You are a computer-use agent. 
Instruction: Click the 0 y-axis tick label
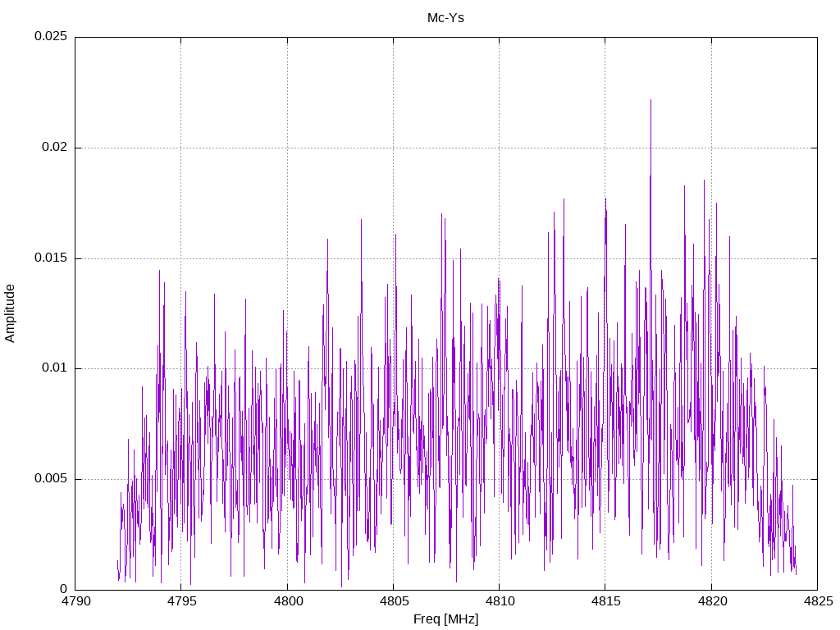coord(64,589)
